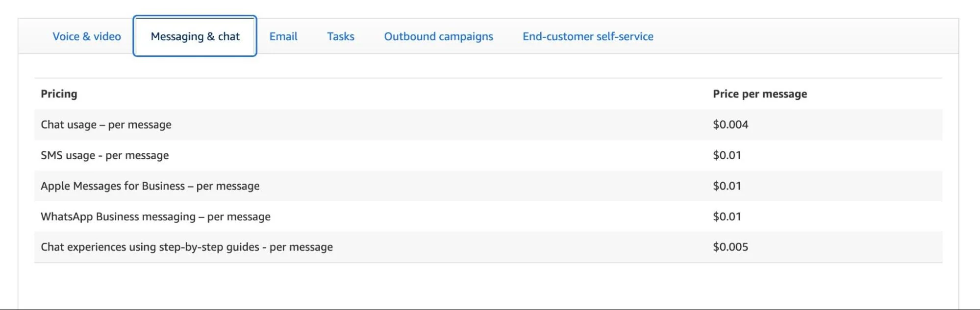Image resolution: width=980 pixels, height=310 pixels.
Task: Click the $0.004 chat usage price
Action: click(x=730, y=125)
